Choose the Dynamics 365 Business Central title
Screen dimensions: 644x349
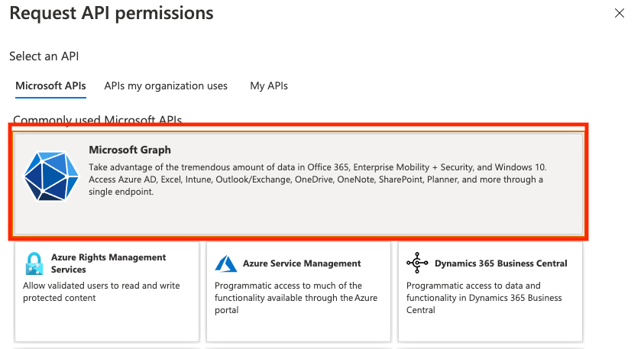point(500,263)
